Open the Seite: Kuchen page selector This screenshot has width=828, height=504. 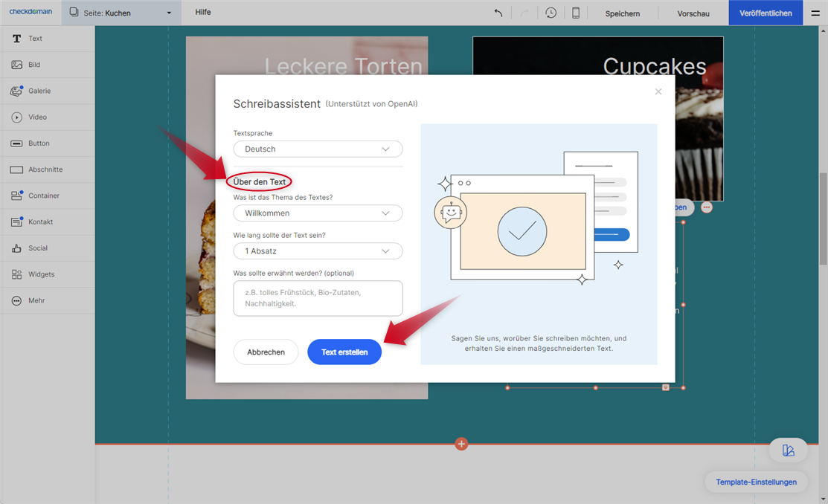click(120, 13)
